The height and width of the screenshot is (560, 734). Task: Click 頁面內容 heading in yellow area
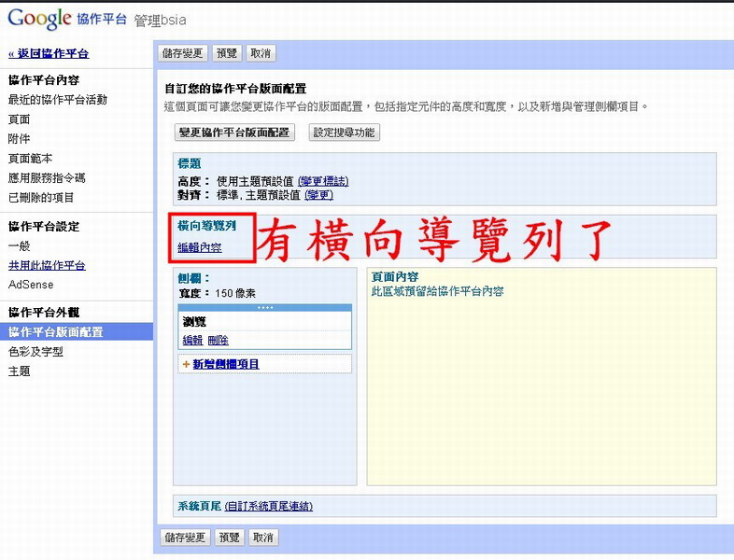click(395, 276)
